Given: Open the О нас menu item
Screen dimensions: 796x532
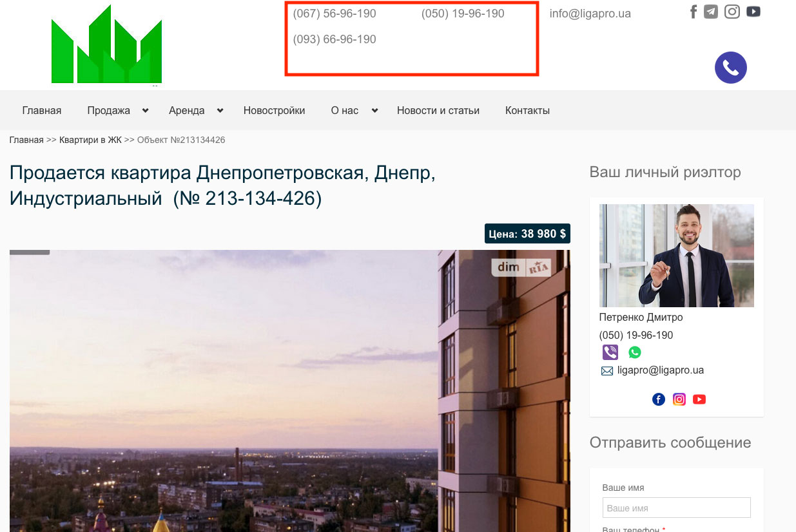Looking at the screenshot, I should 345,111.
